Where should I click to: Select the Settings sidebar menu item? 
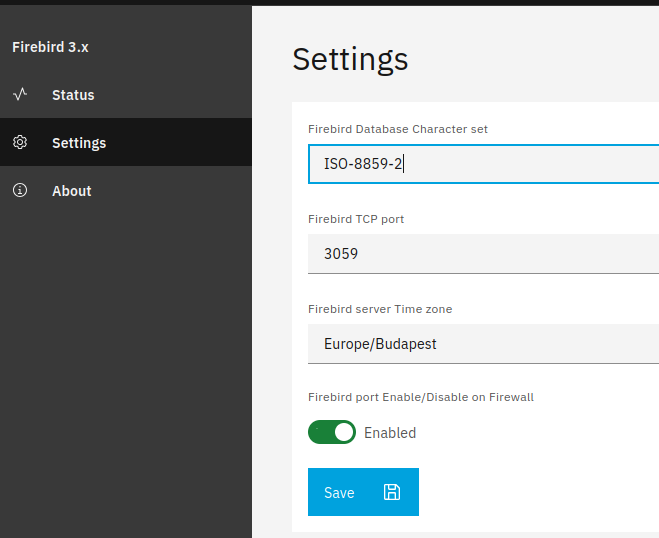click(x=79, y=143)
